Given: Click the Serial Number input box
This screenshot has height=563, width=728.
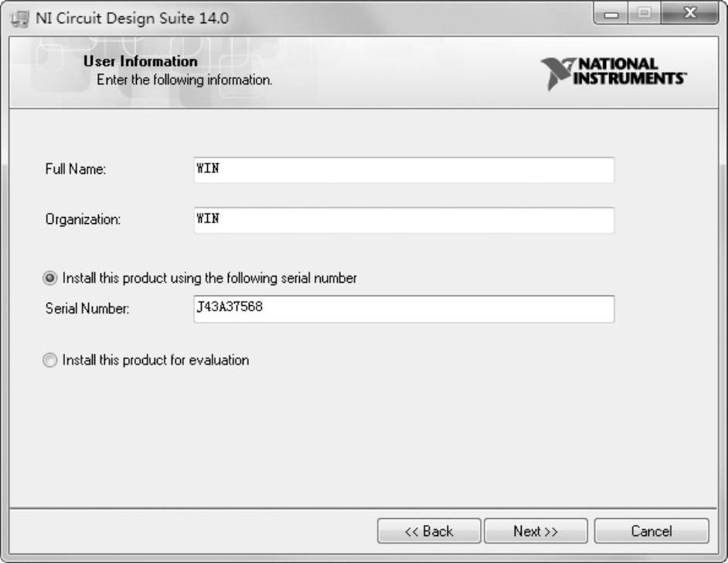Looking at the screenshot, I should 404,309.
